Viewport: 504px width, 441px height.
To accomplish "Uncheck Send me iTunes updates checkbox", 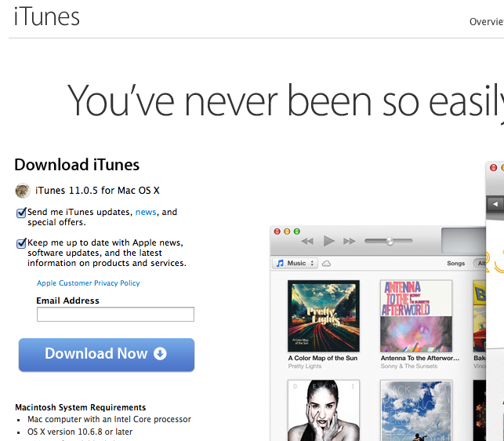I will tap(21, 213).
